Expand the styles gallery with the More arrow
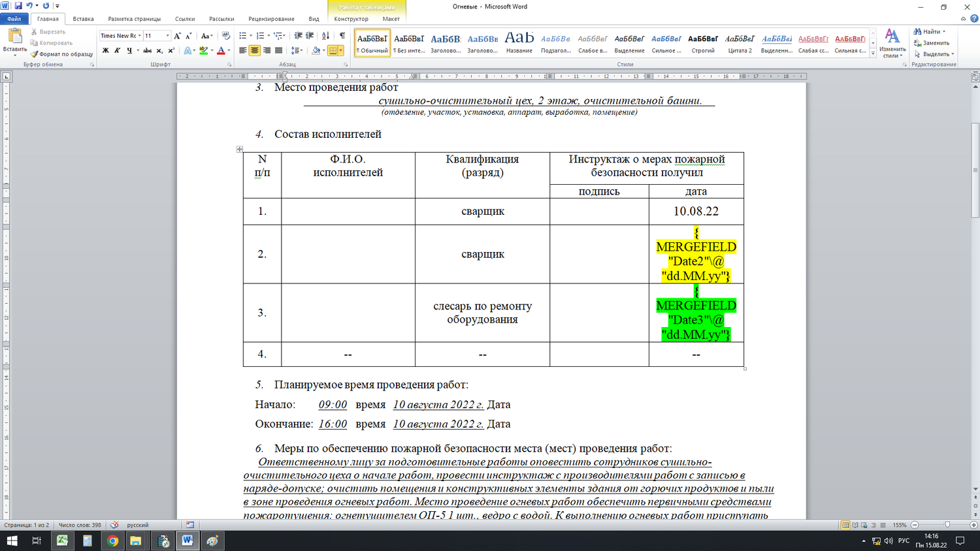 coord(873,54)
